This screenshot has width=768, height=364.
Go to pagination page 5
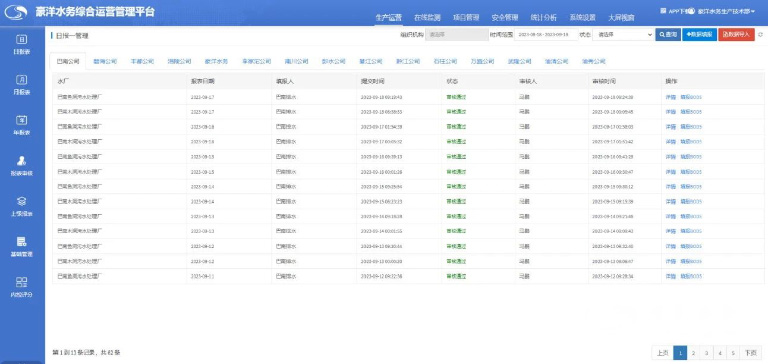tap(733, 353)
